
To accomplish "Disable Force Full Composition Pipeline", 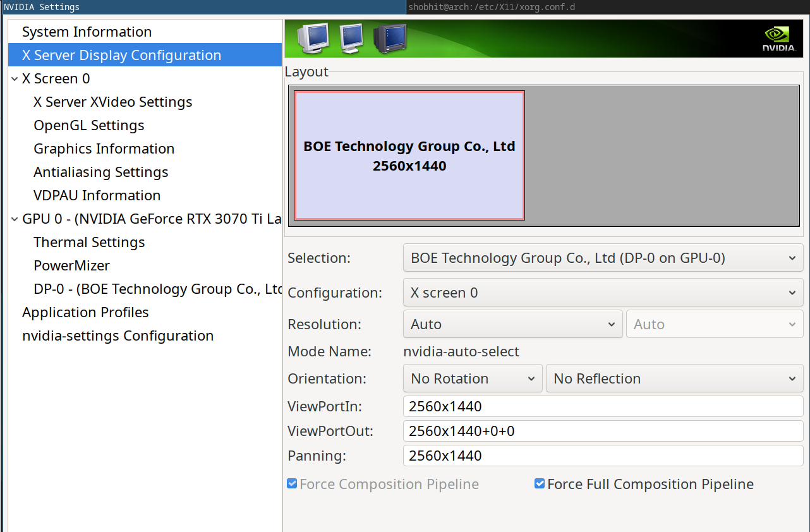I will pyautogui.click(x=540, y=484).
